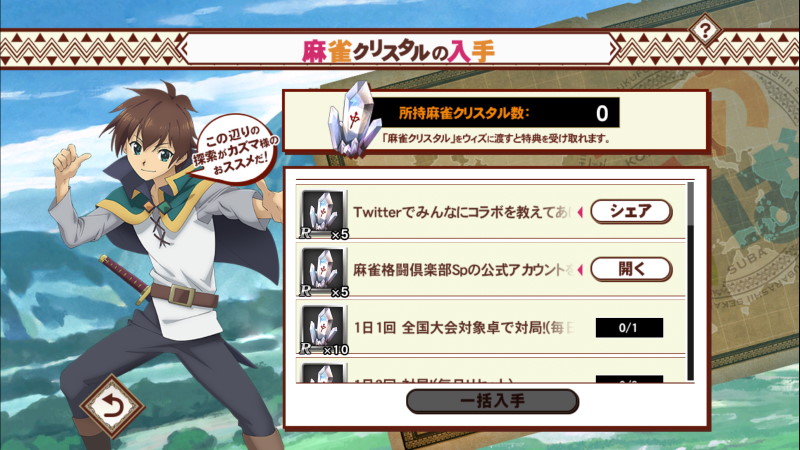
Task: Tap the 一括入手 bulk claim button
Action: coord(492,401)
